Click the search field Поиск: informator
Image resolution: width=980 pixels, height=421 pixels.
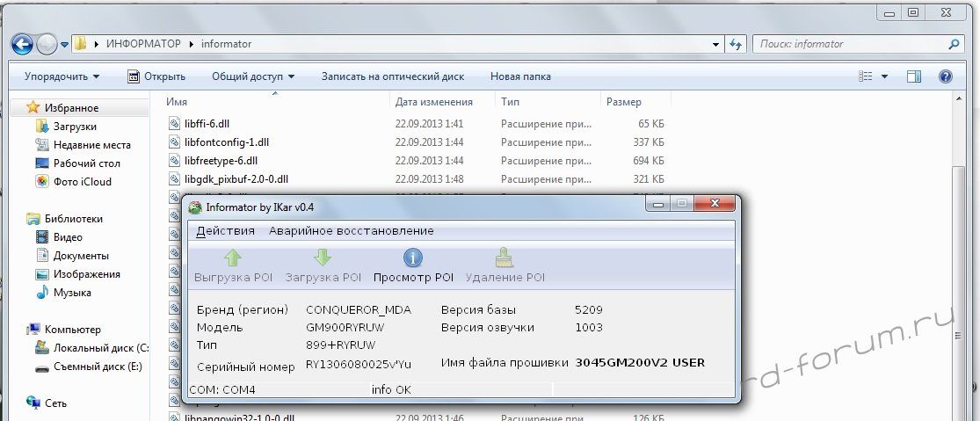click(848, 43)
